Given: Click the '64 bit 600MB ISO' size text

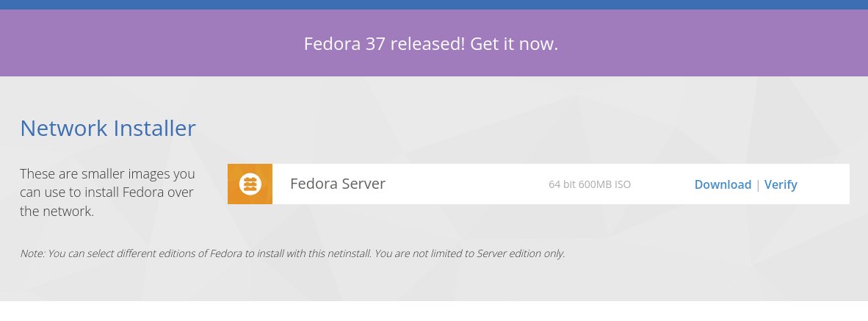Looking at the screenshot, I should tap(589, 184).
